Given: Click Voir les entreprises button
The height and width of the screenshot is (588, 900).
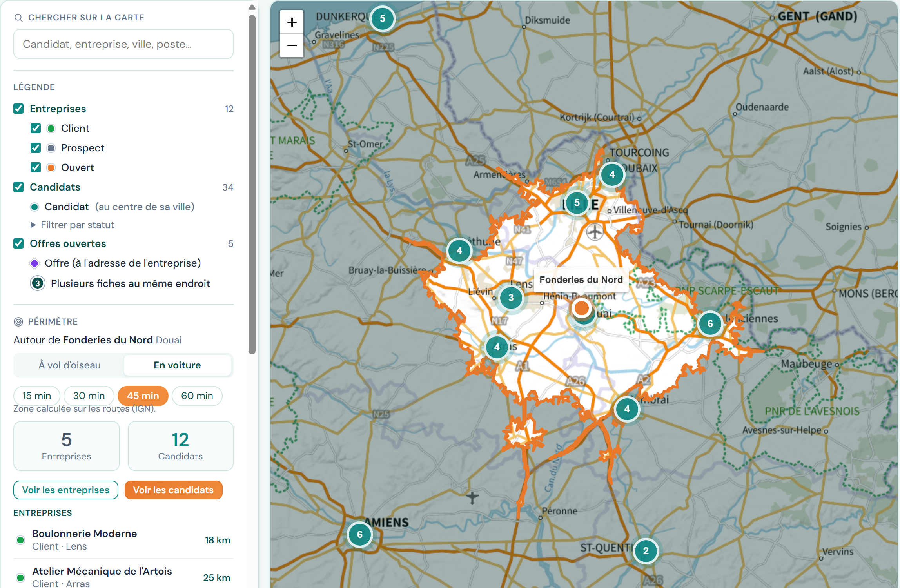Looking at the screenshot, I should pos(66,490).
